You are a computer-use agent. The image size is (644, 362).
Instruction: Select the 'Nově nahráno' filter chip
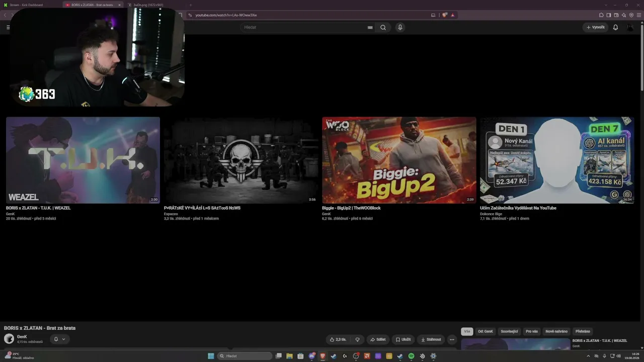coord(556,331)
